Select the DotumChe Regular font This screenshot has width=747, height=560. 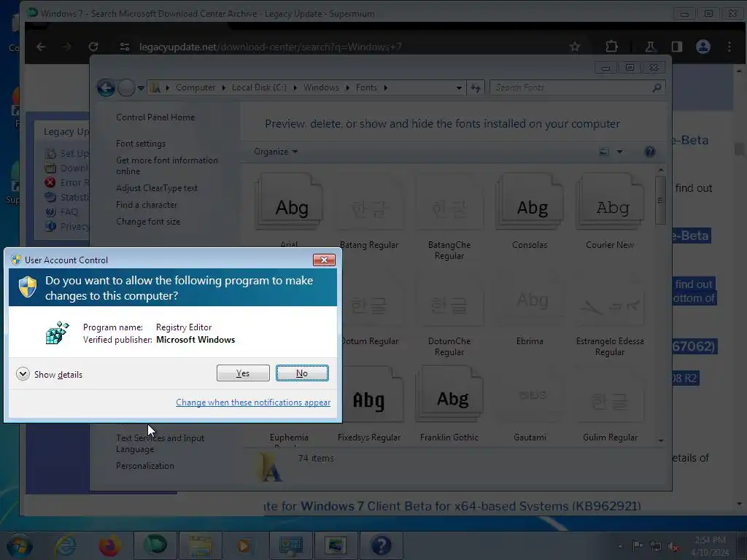pyautogui.click(x=449, y=314)
